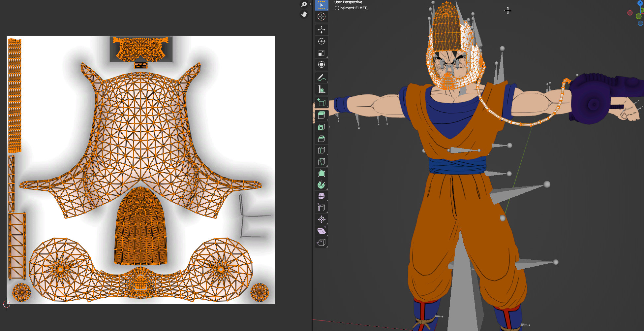The width and height of the screenshot is (644, 331).
Task: Activate the 3D Cursor tool
Action: pyautogui.click(x=322, y=17)
